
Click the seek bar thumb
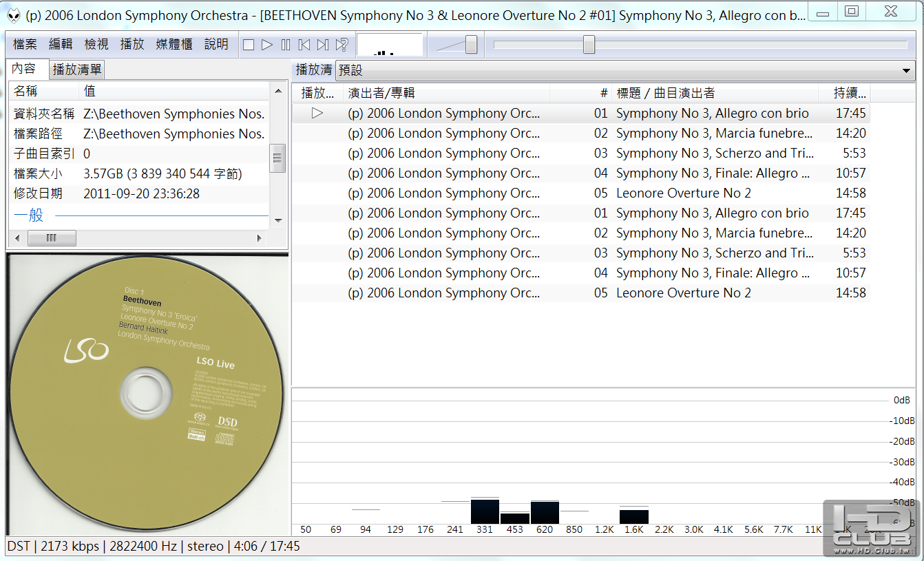pyautogui.click(x=589, y=45)
